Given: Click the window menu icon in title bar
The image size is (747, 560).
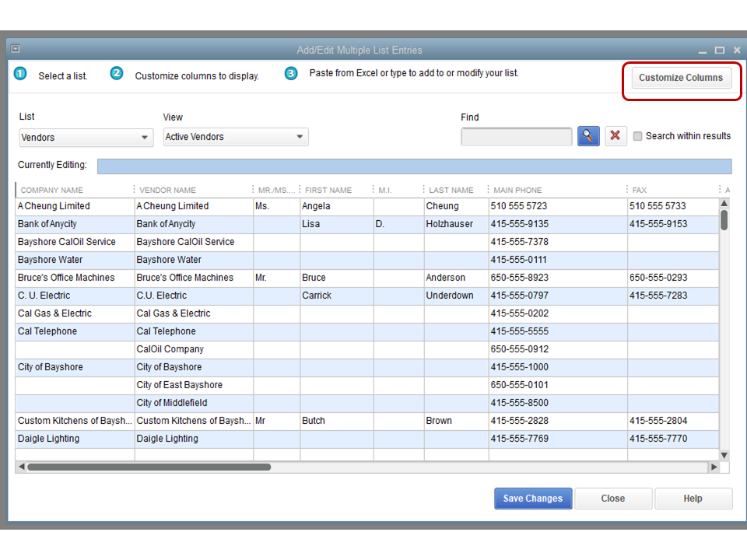Looking at the screenshot, I should coord(16,49).
